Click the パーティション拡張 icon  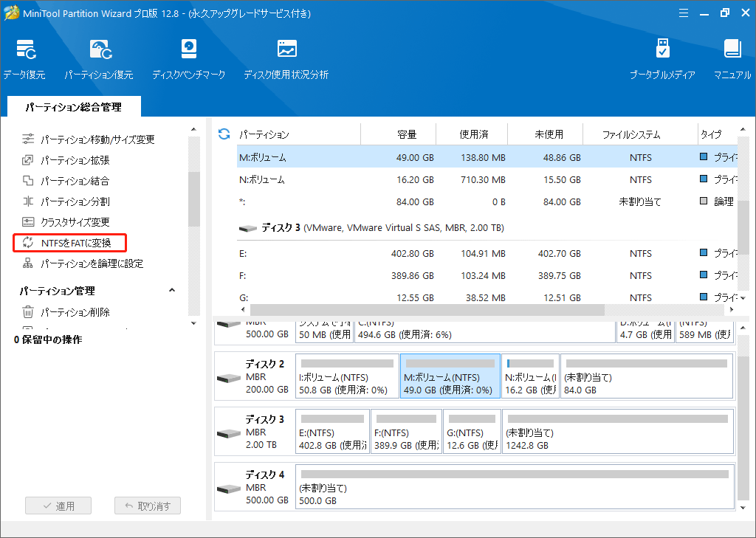coord(28,160)
